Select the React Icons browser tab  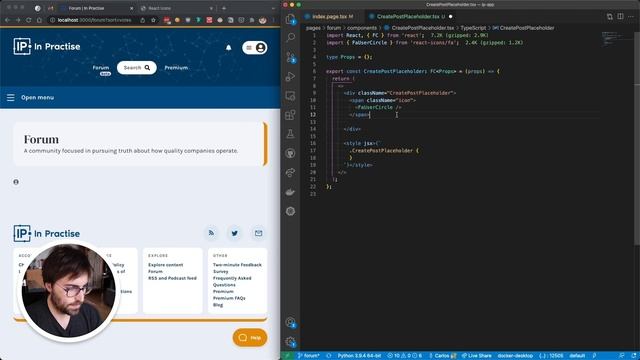point(176,8)
